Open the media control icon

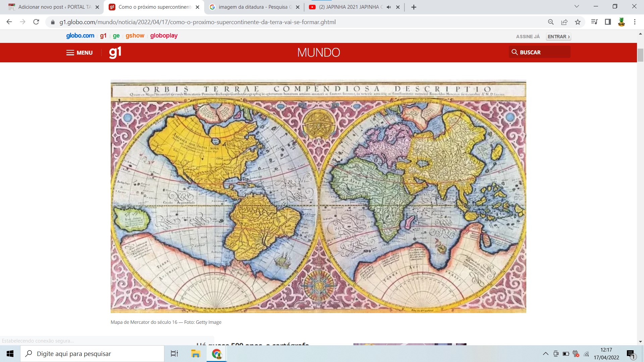pyautogui.click(x=594, y=22)
